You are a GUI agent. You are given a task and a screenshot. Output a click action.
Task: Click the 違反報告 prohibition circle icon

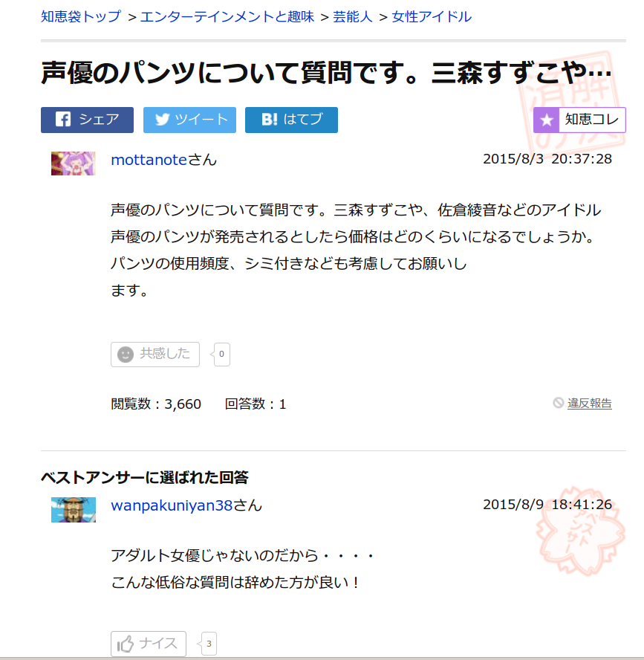558,403
